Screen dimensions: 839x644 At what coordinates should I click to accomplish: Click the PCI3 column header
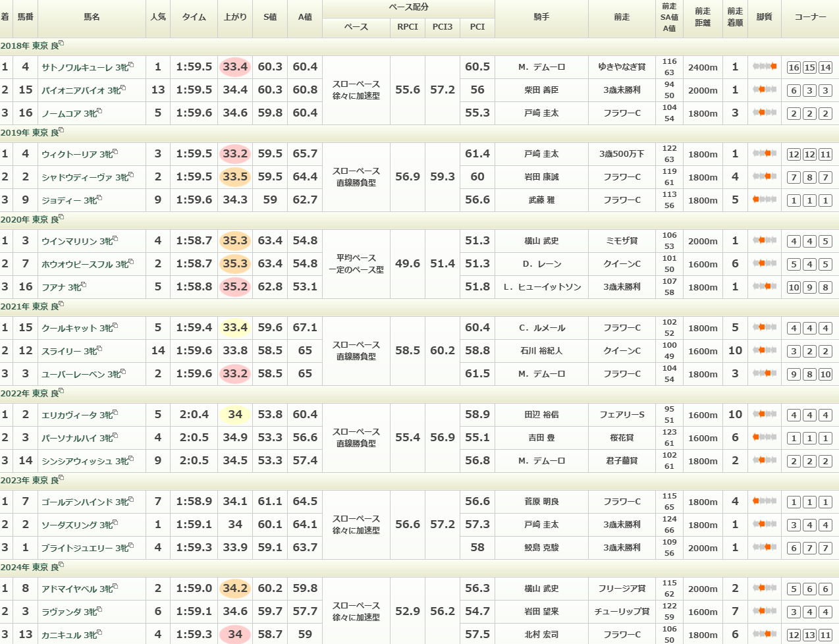[443, 27]
